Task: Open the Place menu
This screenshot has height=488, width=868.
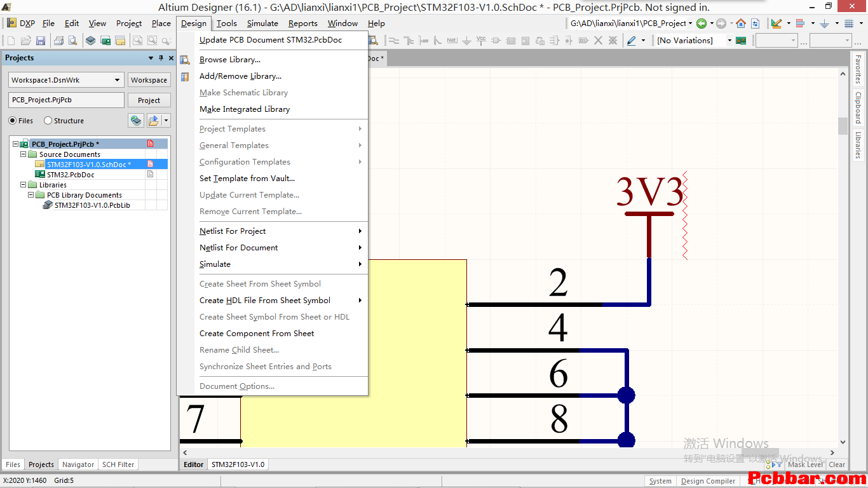Action: click(x=161, y=24)
